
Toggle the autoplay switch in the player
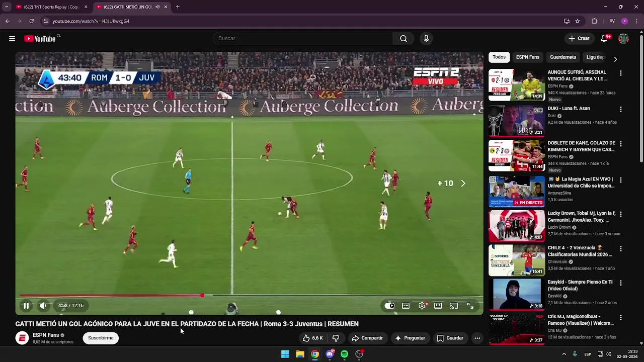point(390,306)
